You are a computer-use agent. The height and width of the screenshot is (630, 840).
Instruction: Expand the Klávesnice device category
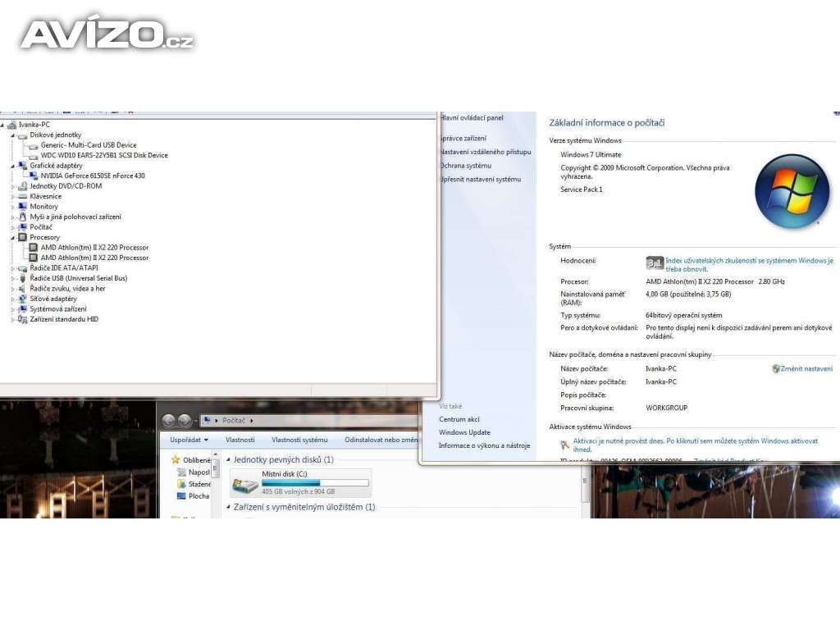tap(12, 197)
